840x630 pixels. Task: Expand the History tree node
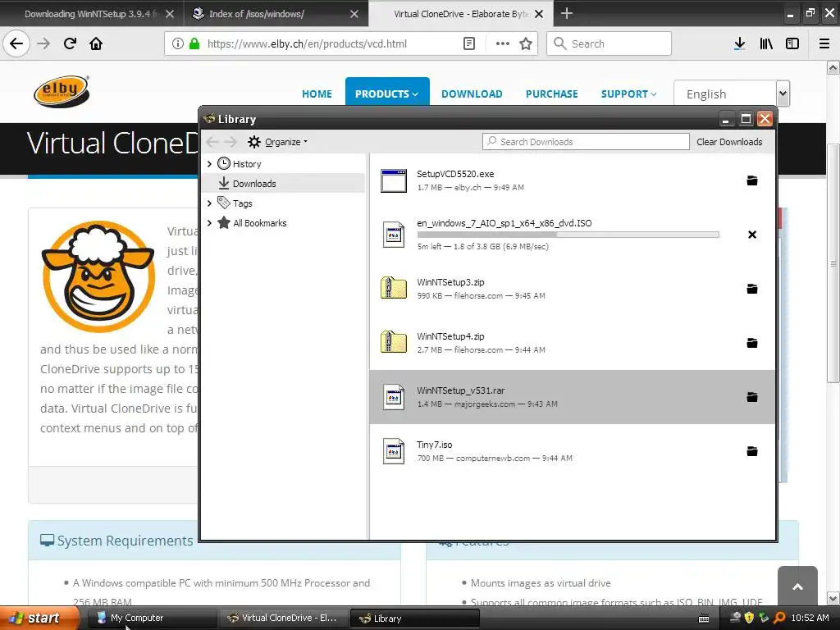coord(209,164)
